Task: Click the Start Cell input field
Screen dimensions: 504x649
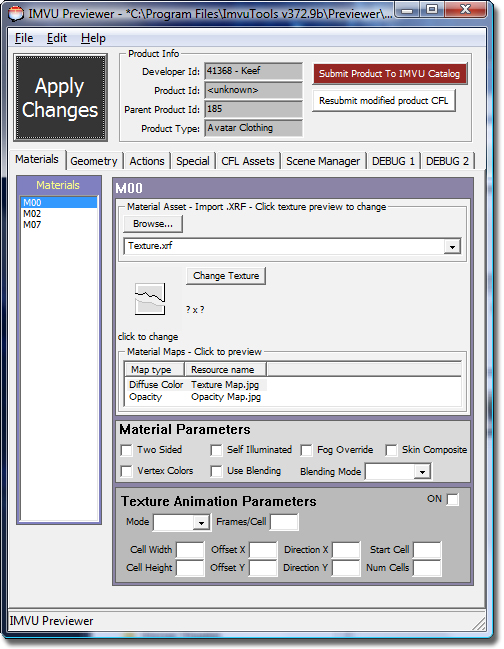Action: coord(427,550)
